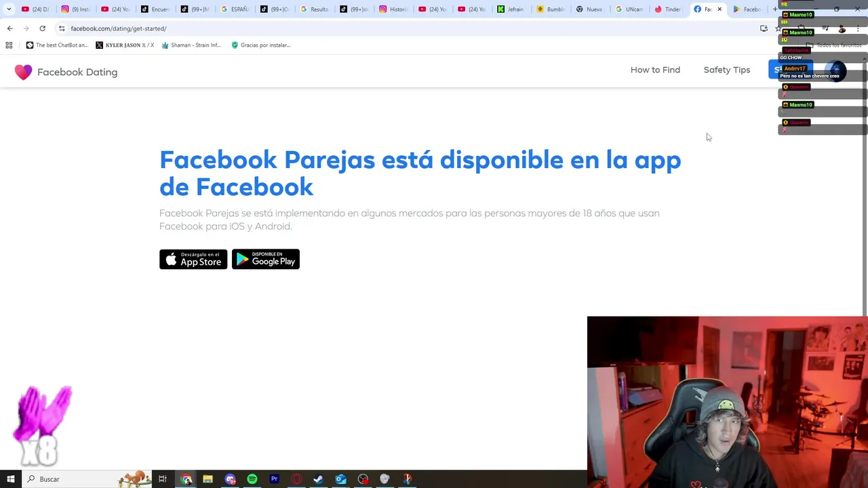Switch to the "UNcam" tab
Image resolution: width=868 pixels, height=488 pixels.
[630, 9]
